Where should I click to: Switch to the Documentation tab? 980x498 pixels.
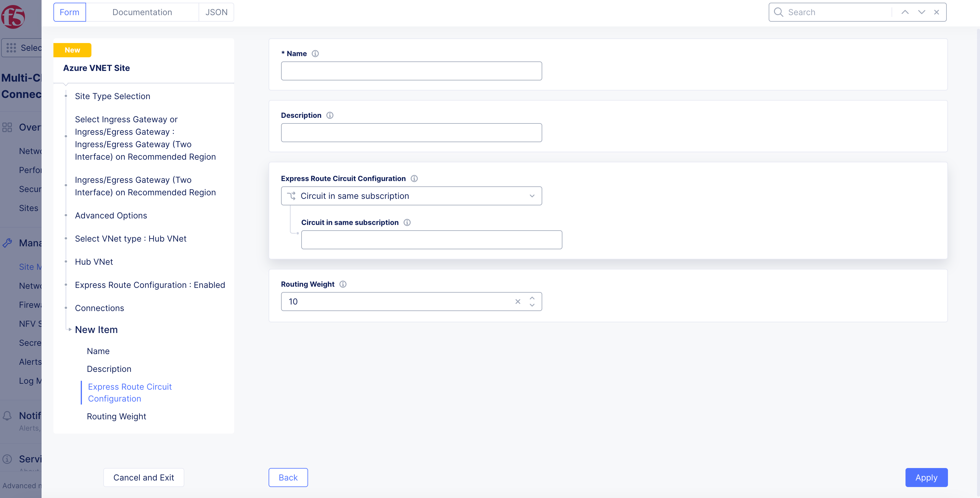pos(142,12)
